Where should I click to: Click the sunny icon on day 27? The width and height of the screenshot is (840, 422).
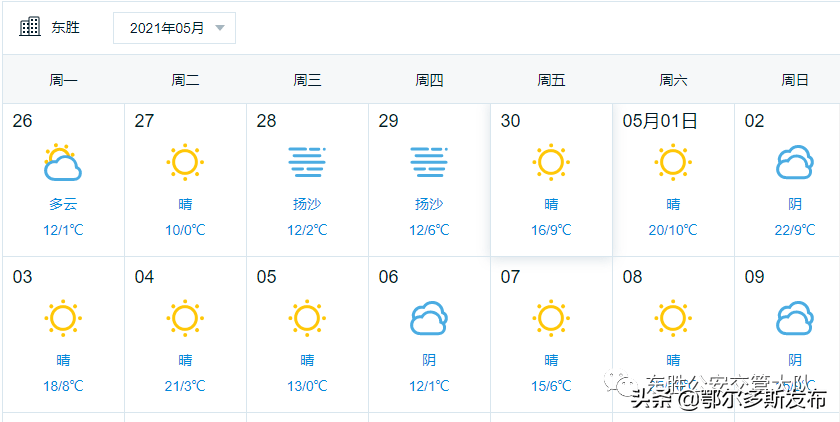pos(185,162)
